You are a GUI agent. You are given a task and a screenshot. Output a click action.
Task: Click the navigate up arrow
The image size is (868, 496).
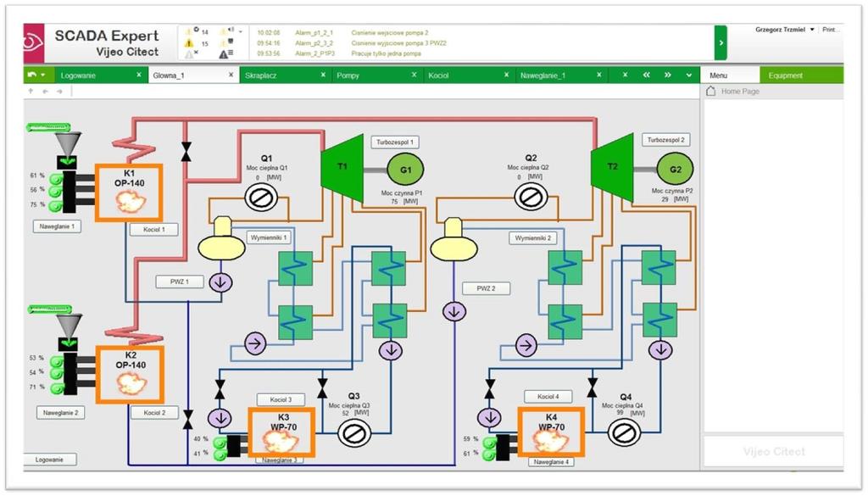coord(31,91)
